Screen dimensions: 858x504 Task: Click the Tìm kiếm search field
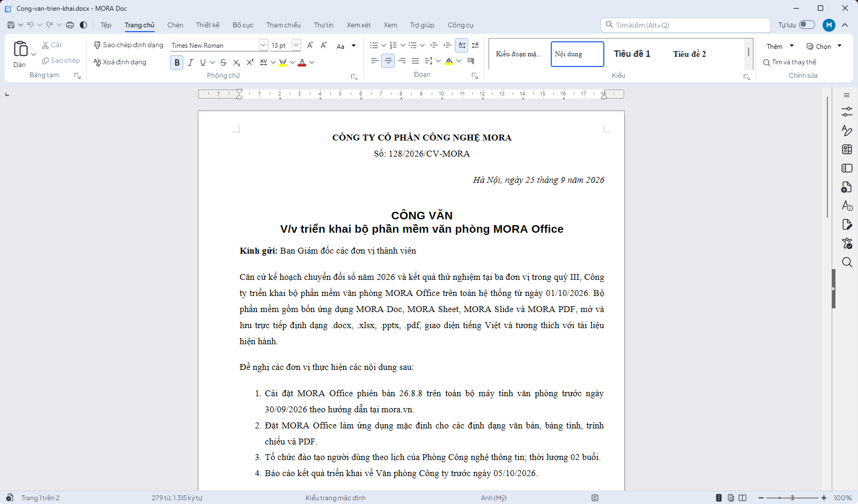(686, 25)
